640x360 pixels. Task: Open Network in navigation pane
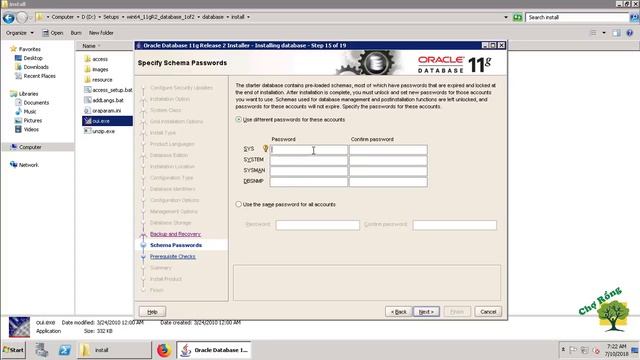[24, 165]
